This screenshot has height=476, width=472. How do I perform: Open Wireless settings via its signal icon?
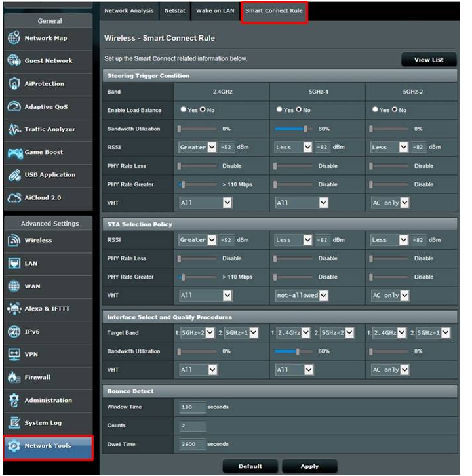point(14,240)
